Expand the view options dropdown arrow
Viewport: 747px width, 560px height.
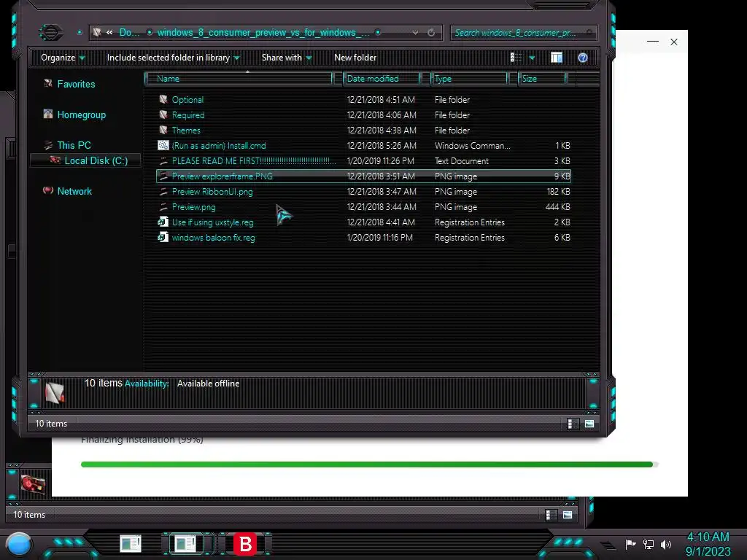click(x=532, y=58)
